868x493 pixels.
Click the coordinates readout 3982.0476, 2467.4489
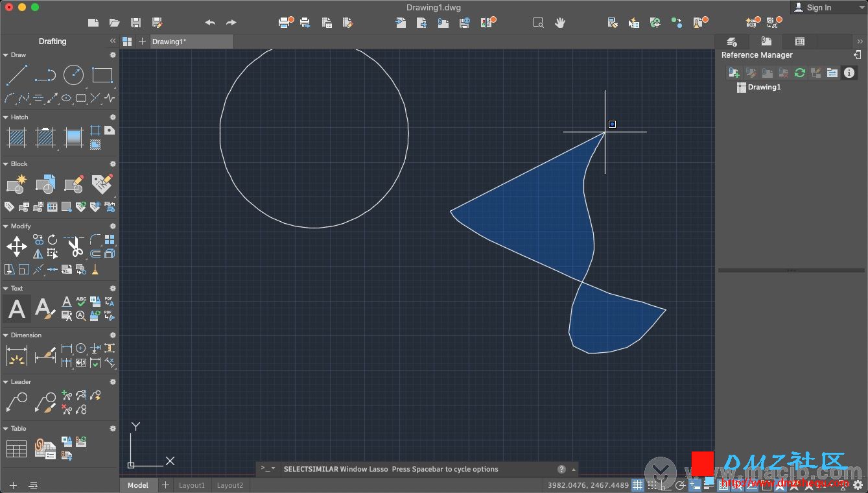point(588,485)
